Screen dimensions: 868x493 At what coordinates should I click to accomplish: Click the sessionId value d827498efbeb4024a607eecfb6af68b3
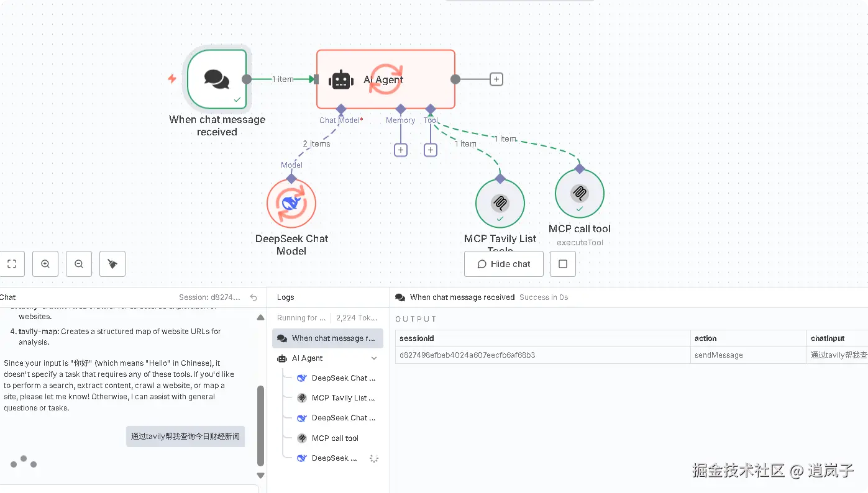pyautogui.click(x=467, y=355)
